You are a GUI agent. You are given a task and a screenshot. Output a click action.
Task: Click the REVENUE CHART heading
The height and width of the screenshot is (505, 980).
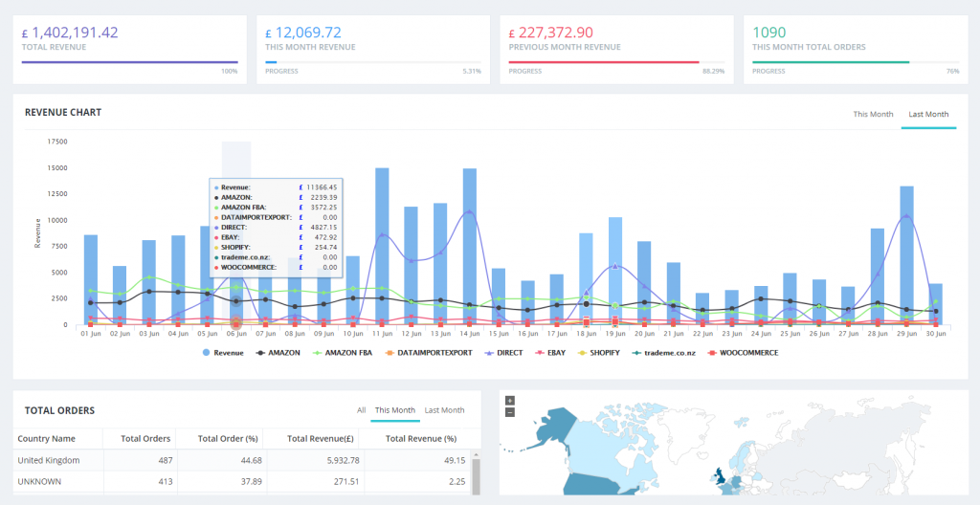tap(63, 113)
